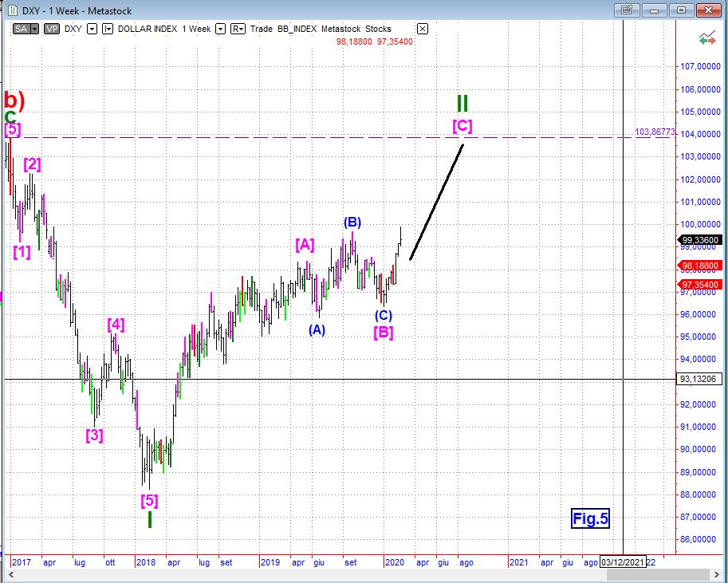This screenshot has height=583, width=728.
Task: Click the small X box after Stocks
Action: pos(422,29)
